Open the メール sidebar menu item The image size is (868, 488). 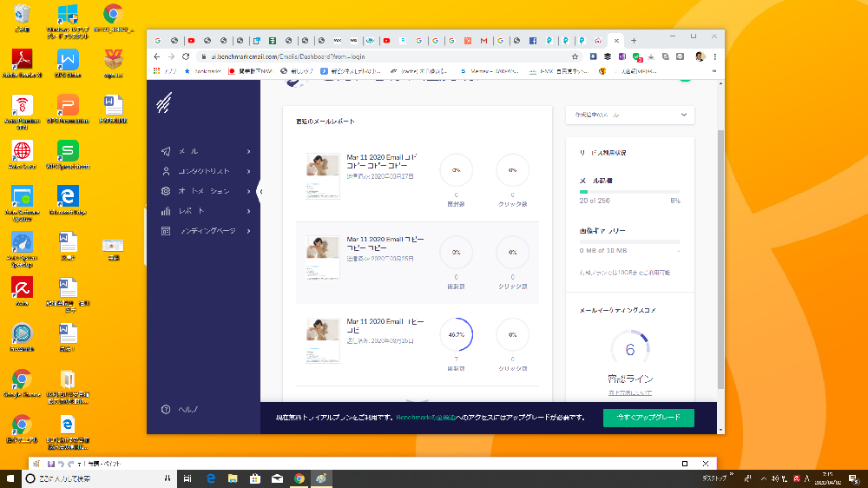coord(204,151)
